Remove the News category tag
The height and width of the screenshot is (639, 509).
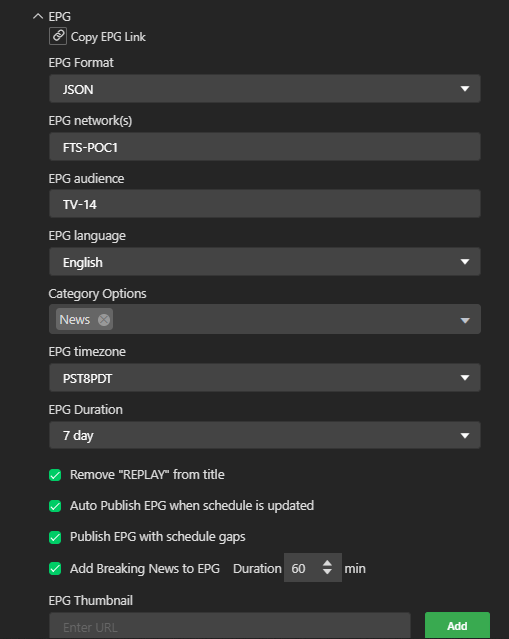104,320
